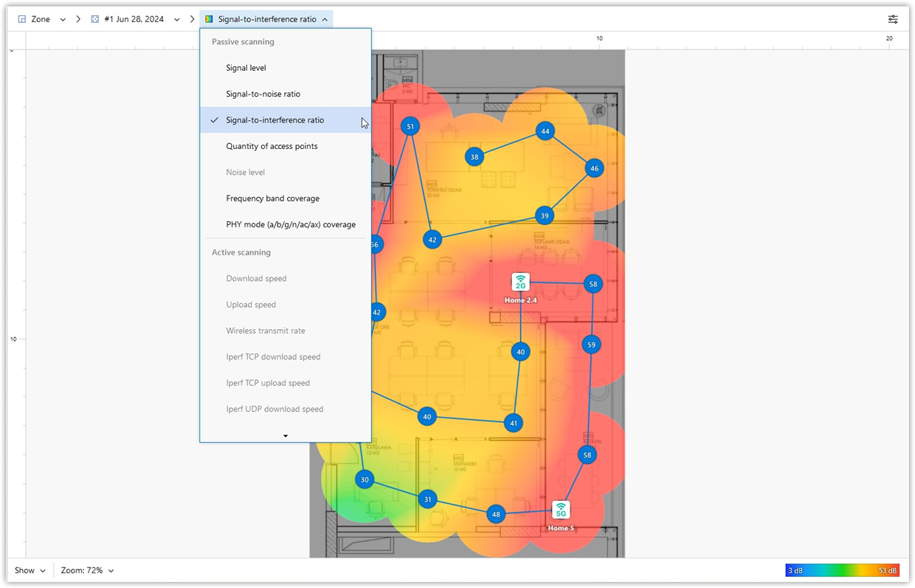Select Quantity of access points visualization
915x588 pixels.
272,146
